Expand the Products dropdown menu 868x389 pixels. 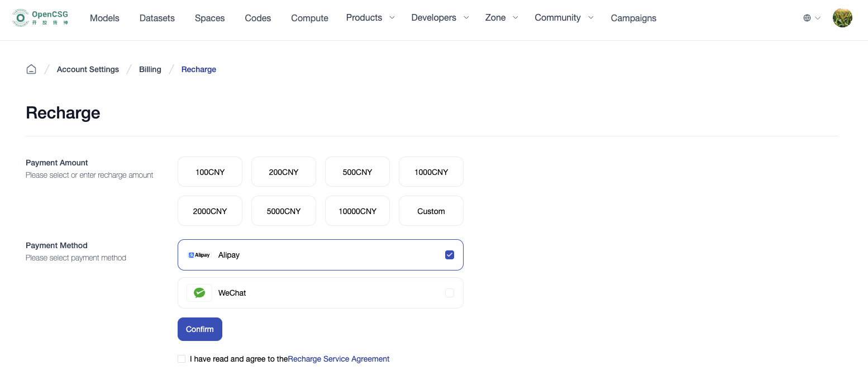(370, 18)
